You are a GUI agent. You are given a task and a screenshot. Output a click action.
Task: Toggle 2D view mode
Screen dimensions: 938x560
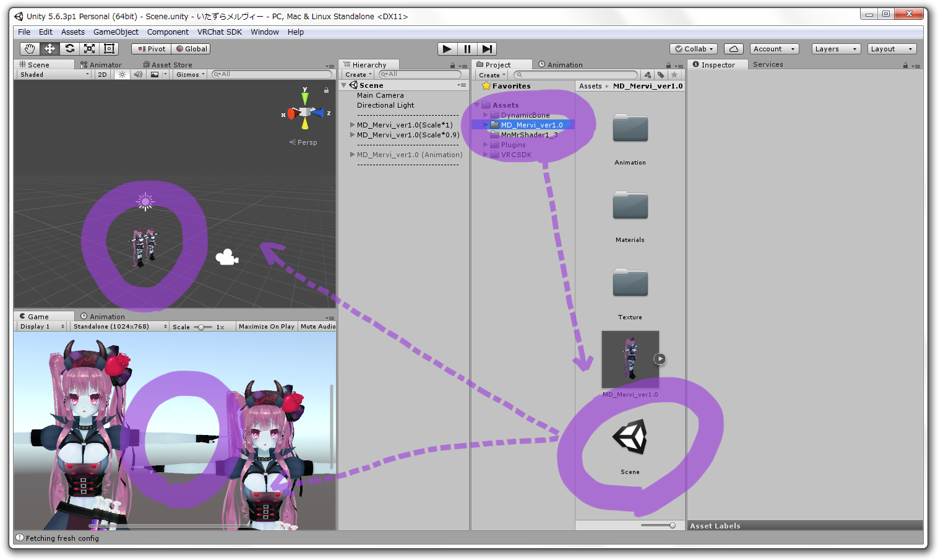pos(103,74)
